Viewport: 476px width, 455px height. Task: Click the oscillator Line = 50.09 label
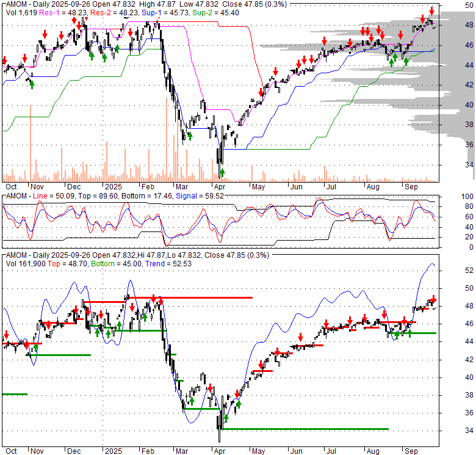[54, 196]
